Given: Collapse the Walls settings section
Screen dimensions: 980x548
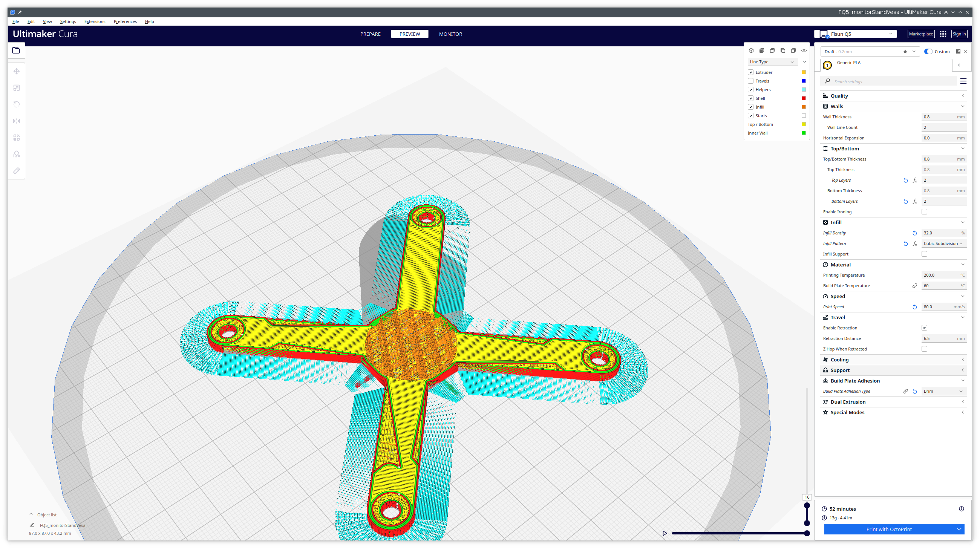Looking at the screenshot, I should (x=963, y=106).
